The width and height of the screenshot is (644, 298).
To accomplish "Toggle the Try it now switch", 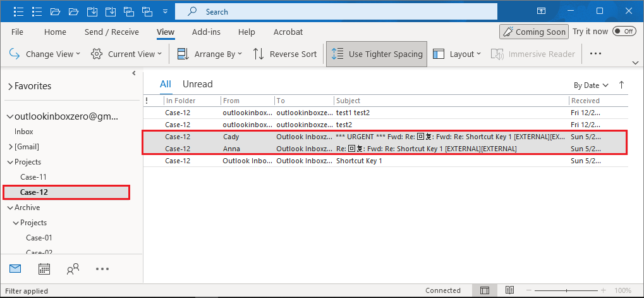I will tap(624, 32).
